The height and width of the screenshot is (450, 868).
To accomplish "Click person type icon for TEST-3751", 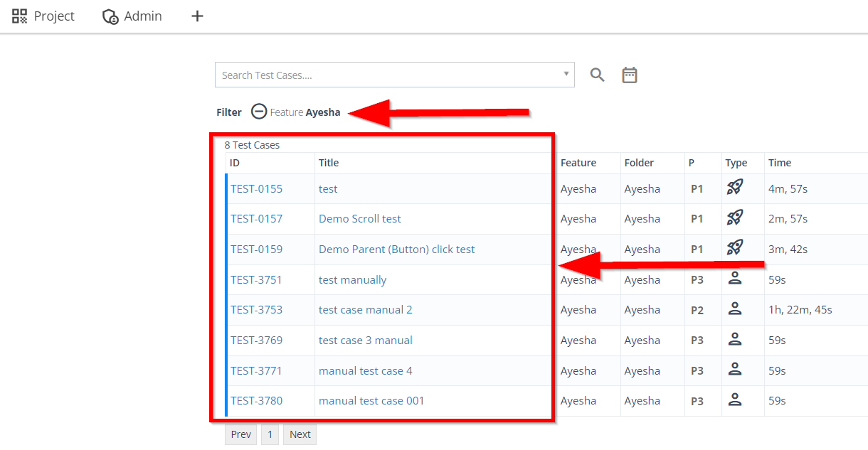I will pos(735,279).
